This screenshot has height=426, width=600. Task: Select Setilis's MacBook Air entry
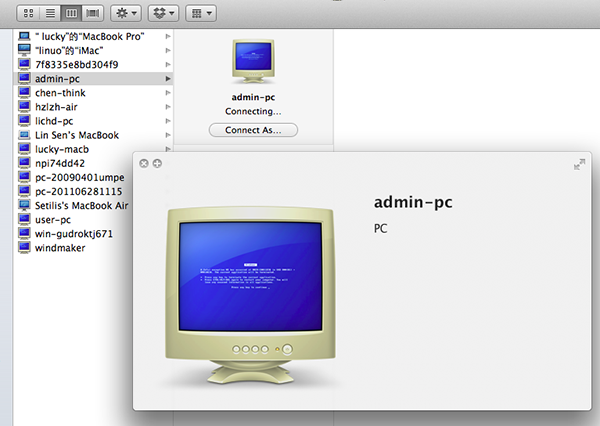[x=74, y=206]
